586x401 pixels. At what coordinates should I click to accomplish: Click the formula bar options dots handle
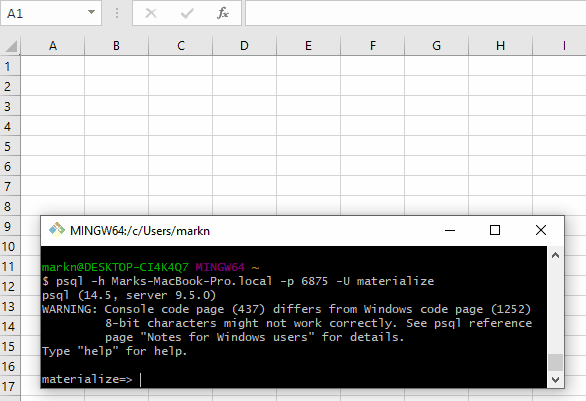click(x=117, y=13)
